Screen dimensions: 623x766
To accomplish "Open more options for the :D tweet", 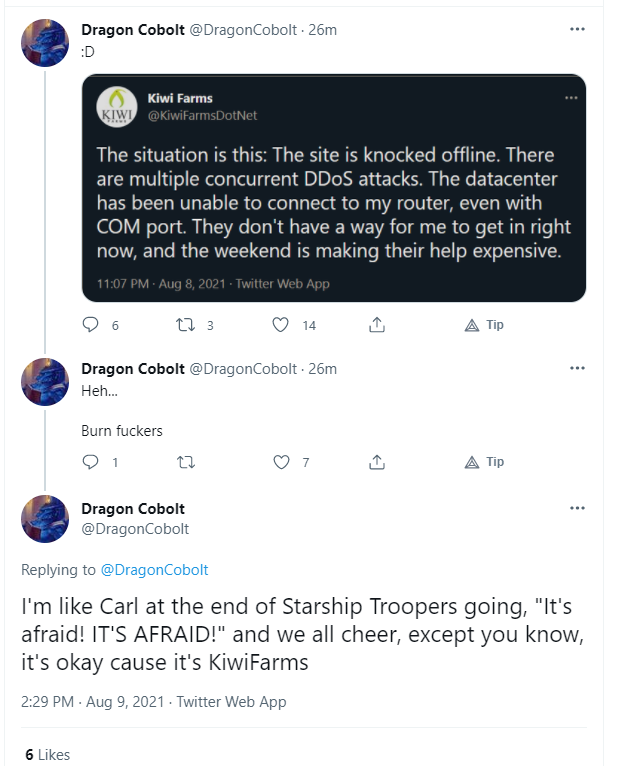I will [x=577, y=30].
